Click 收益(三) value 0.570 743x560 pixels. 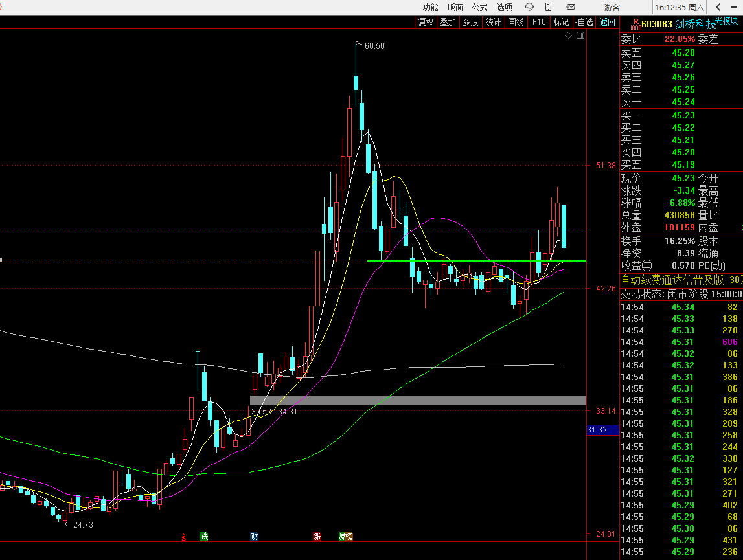click(684, 266)
